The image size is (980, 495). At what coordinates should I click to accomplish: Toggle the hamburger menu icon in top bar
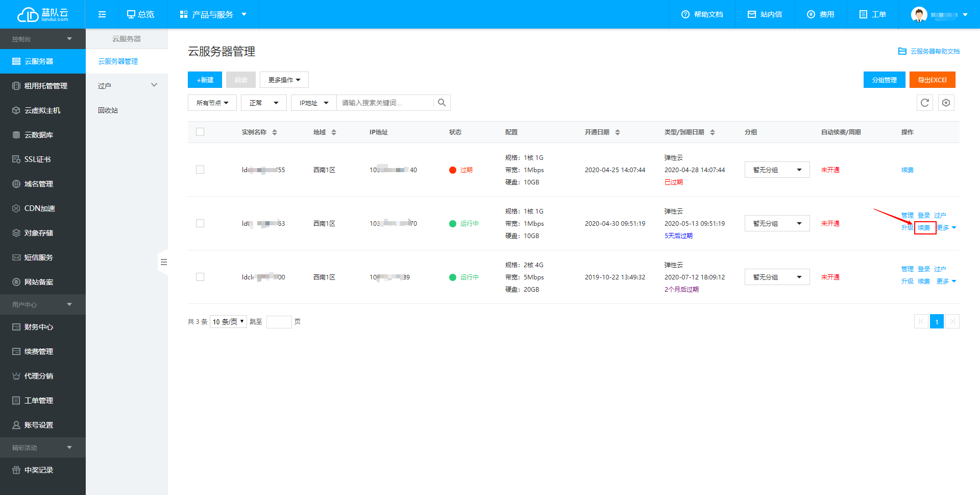point(102,14)
